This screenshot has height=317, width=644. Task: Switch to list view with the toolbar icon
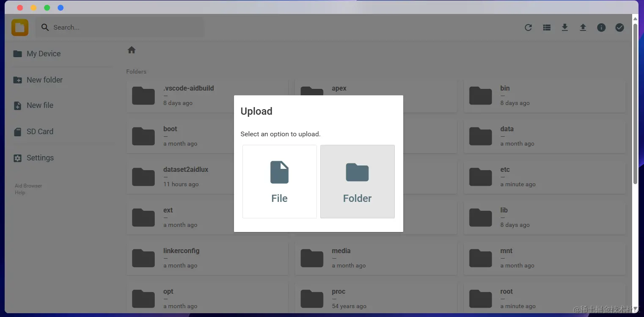click(547, 28)
